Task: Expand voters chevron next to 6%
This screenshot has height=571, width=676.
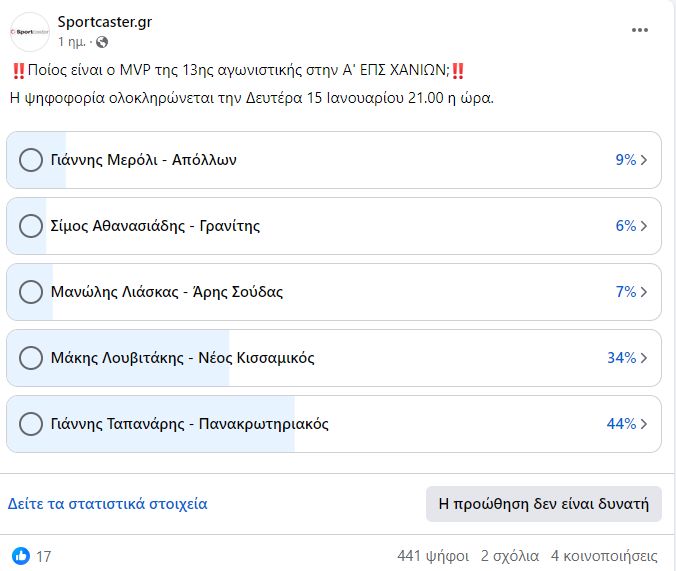Action: pos(644,226)
